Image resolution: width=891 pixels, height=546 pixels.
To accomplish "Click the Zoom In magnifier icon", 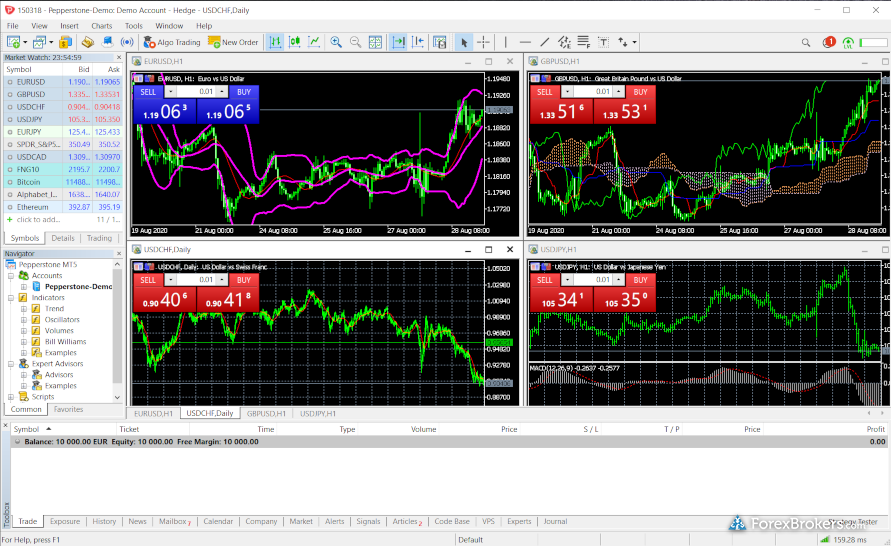I will pos(336,42).
